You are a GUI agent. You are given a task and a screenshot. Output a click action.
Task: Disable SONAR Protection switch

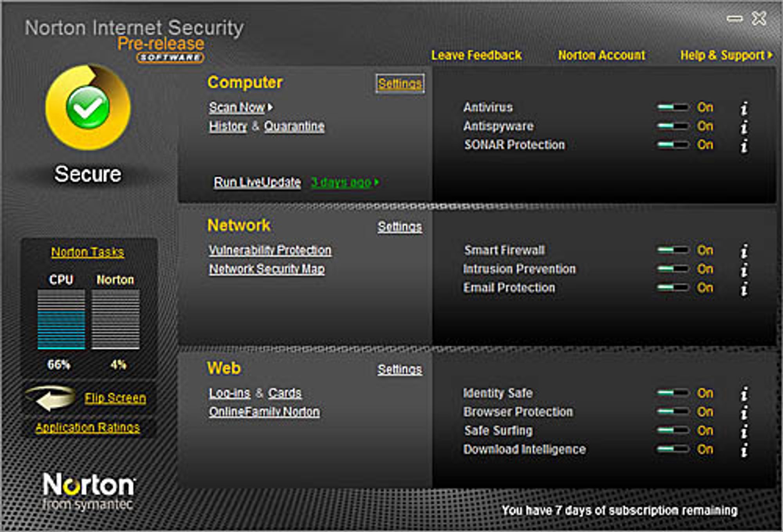(x=673, y=145)
